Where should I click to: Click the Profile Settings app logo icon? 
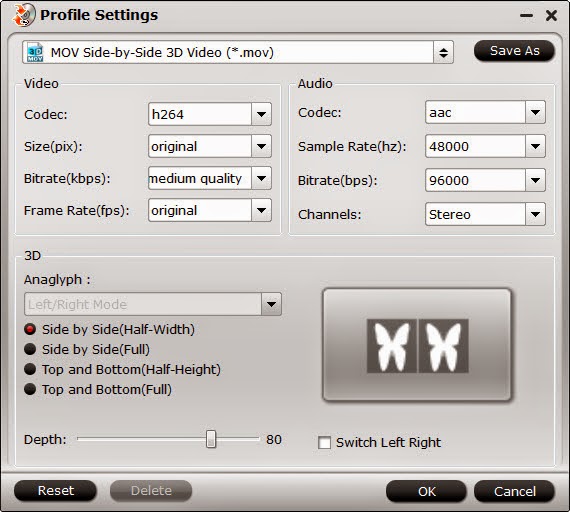point(24,15)
